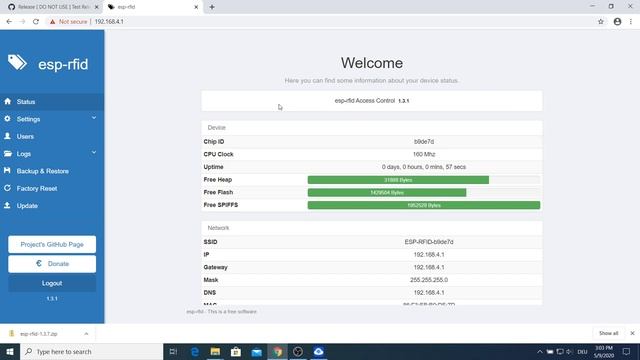Click the Update upload icon
Image resolution: width=640 pixels, height=360 pixels.
pyautogui.click(x=7, y=205)
